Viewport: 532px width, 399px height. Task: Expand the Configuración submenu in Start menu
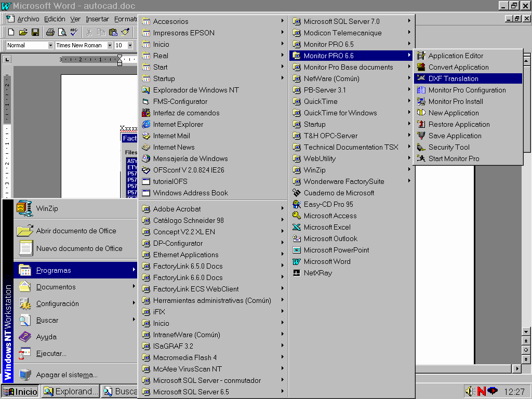point(76,303)
